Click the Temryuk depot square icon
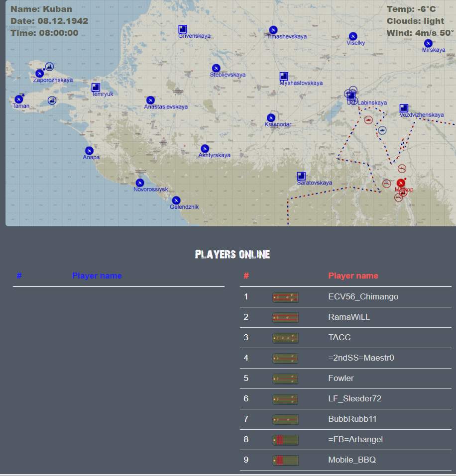Screen dimensions: 456x476 96,88
